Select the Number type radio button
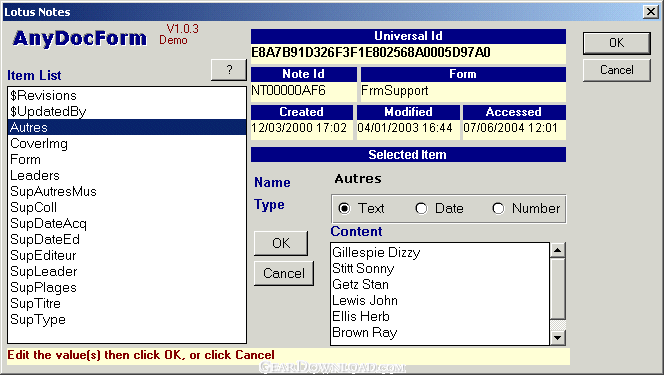Viewport: 664px width, 375px height. tap(498, 208)
